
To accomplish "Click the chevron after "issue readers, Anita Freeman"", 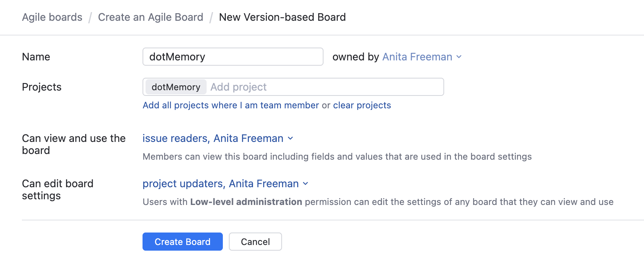I will [x=290, y=139].
